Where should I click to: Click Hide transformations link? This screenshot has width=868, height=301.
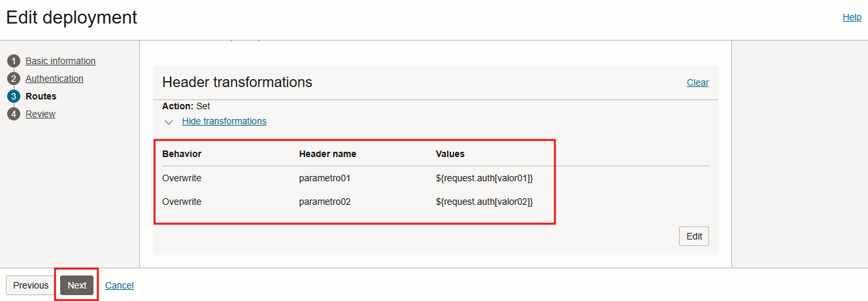coord(224,121)
